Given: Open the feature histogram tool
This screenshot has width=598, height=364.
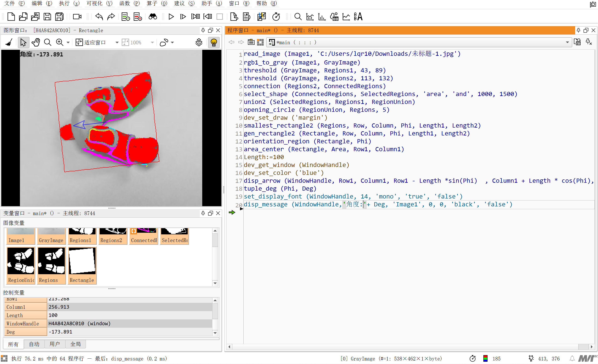Looking at the screenshot, I should point(322,16).
